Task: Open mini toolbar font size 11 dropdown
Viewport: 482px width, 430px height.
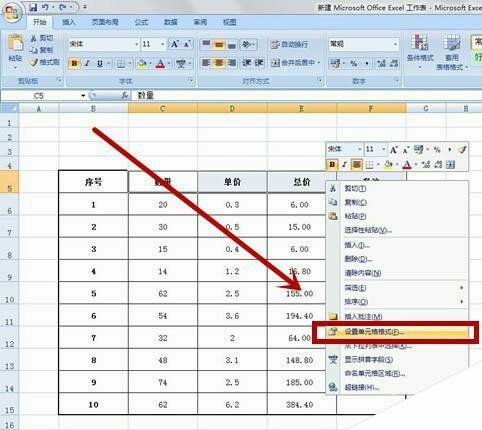Action: (384, 149)
